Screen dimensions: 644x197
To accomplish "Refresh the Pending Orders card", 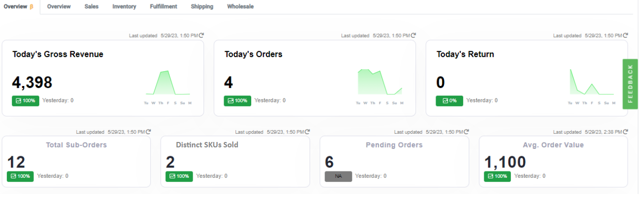I will coord(467,132).
